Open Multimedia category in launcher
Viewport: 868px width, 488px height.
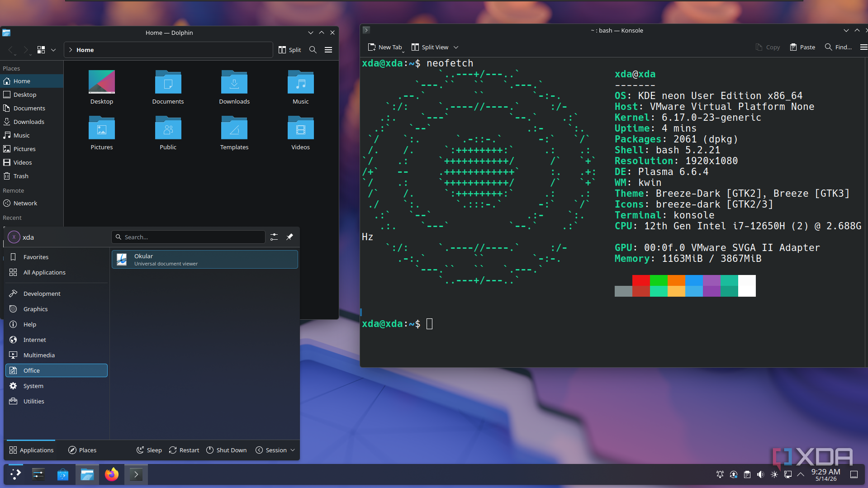pyautogui.click(x=57, y=355)
